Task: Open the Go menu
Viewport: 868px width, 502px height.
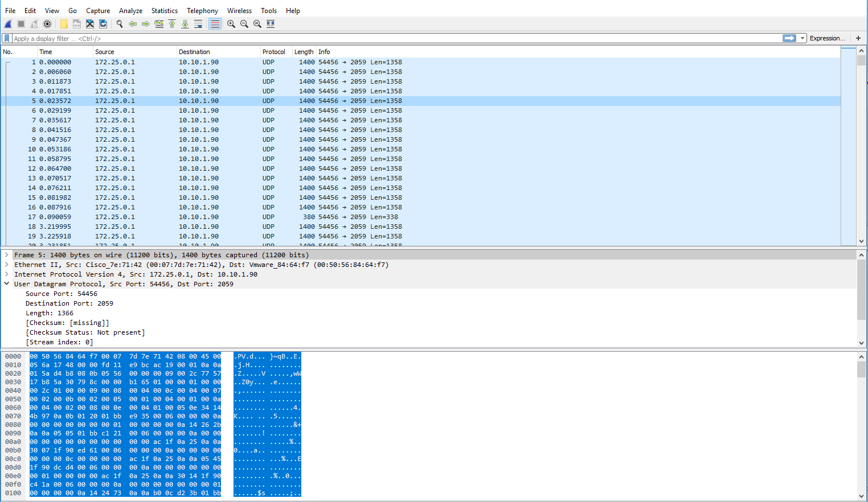Action: click(72, 10)
